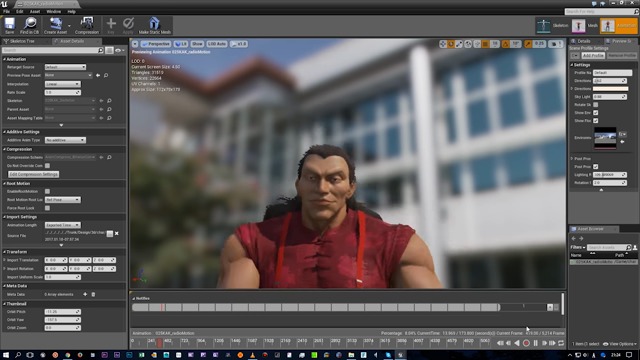The image size is (640, 360).
Task: Click the record animation button
Action: click(x=526, y=343)
